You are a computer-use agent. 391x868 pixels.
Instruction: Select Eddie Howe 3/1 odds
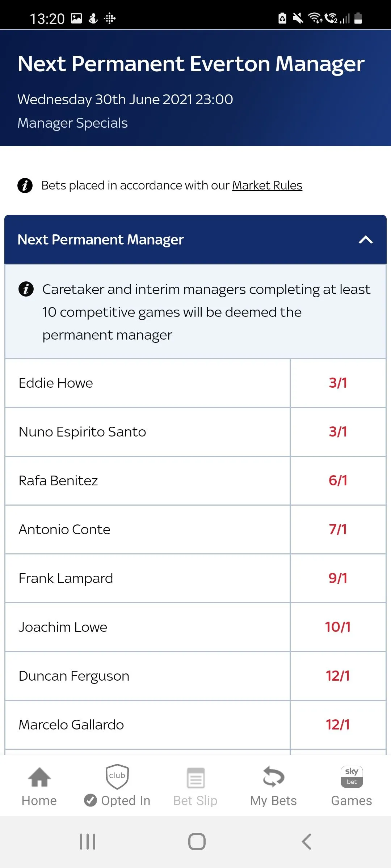click(x=338, y=383)
